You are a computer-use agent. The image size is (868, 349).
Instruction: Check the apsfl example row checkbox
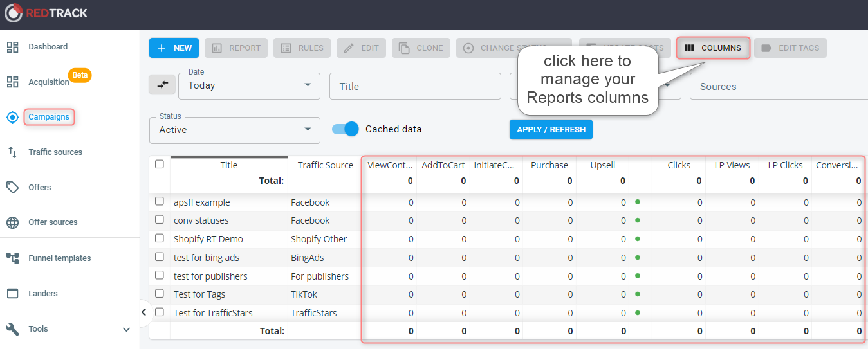160,202
